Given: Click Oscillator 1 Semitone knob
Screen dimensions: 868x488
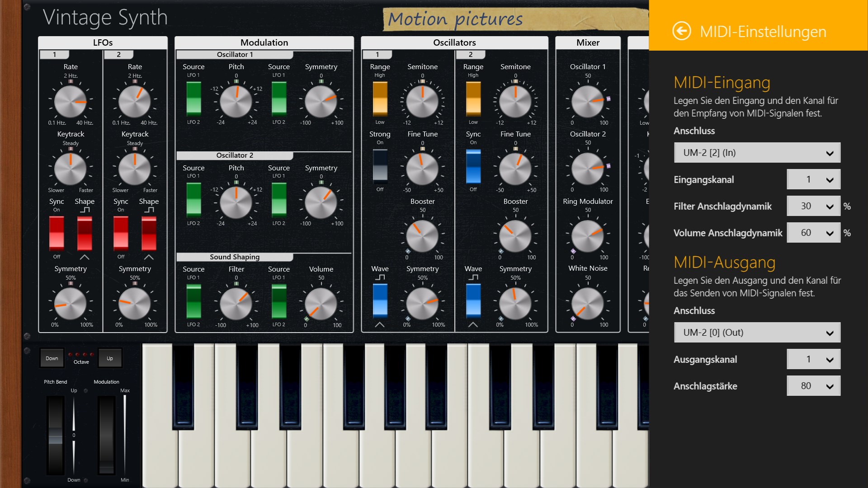Looking at the screenshot, I should click(x=422, y=102).
